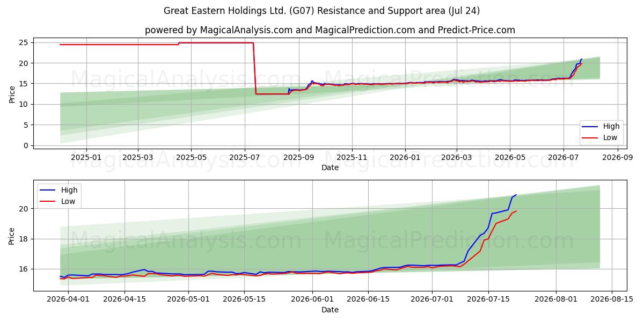This screenshot has width=644, height=322.
Task: Click the 20 value on the bottom chart's price axis
Action: tap(25, 208)
